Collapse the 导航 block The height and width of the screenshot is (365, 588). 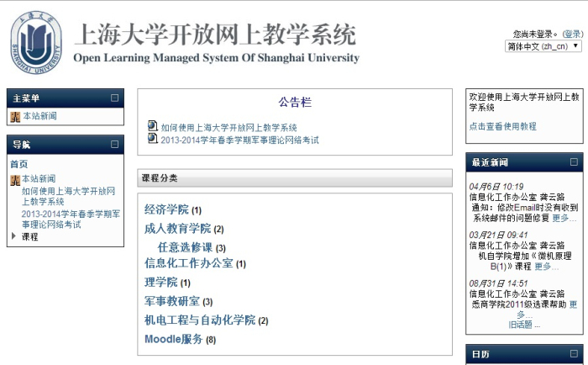click(x=115, y=144)
